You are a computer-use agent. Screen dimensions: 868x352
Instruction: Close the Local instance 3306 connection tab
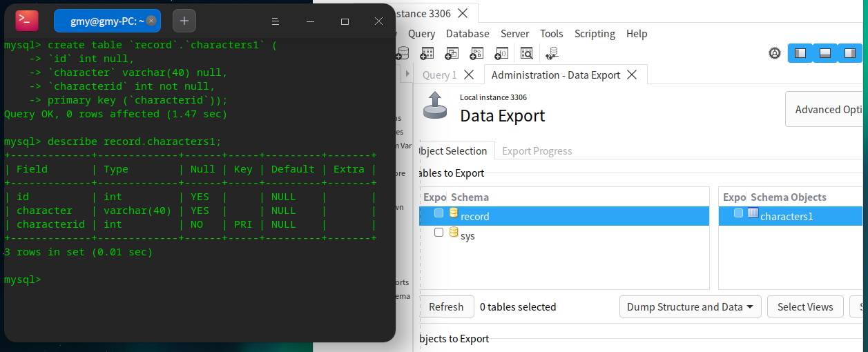click(463, 13)
